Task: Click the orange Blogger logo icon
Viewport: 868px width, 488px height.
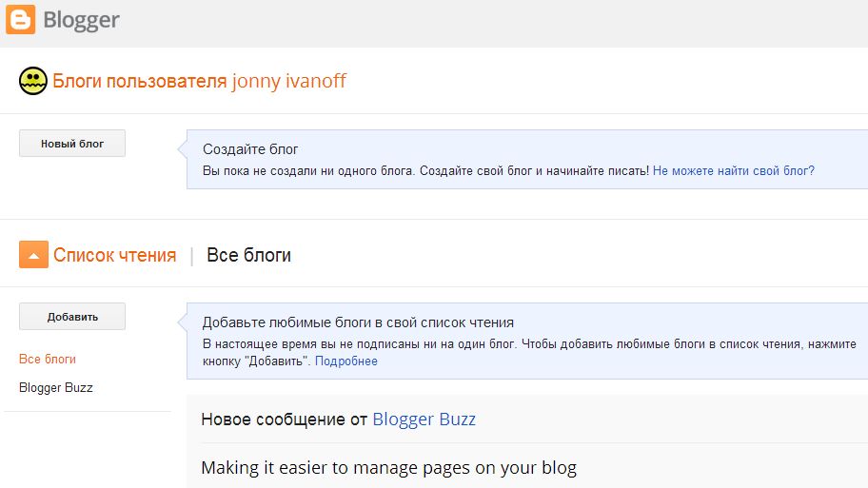Action: [x=20, y=20]
